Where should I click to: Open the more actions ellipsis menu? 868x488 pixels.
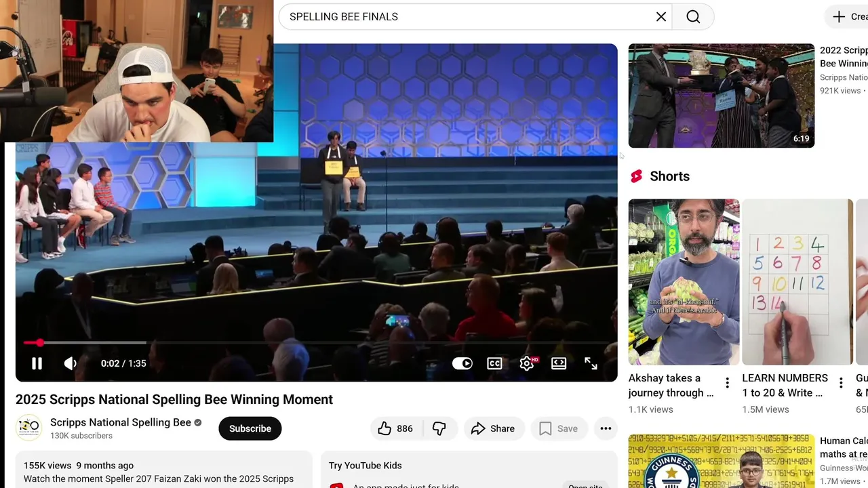pos(606,428)
